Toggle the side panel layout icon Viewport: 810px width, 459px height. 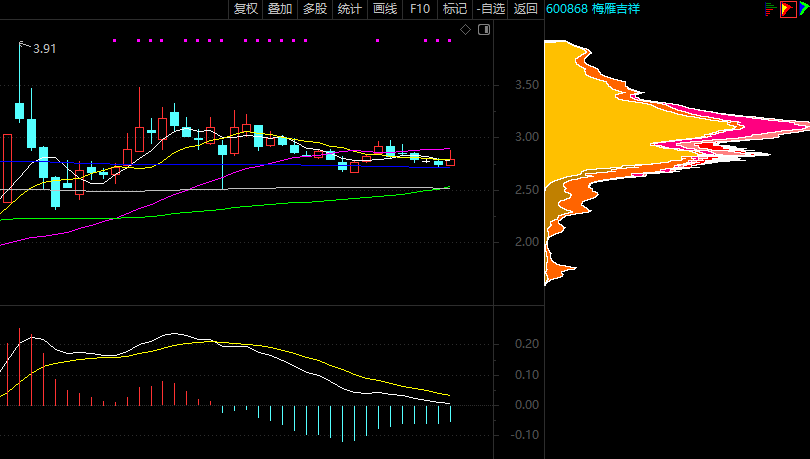pyautogui.click(x=484, y=30)
